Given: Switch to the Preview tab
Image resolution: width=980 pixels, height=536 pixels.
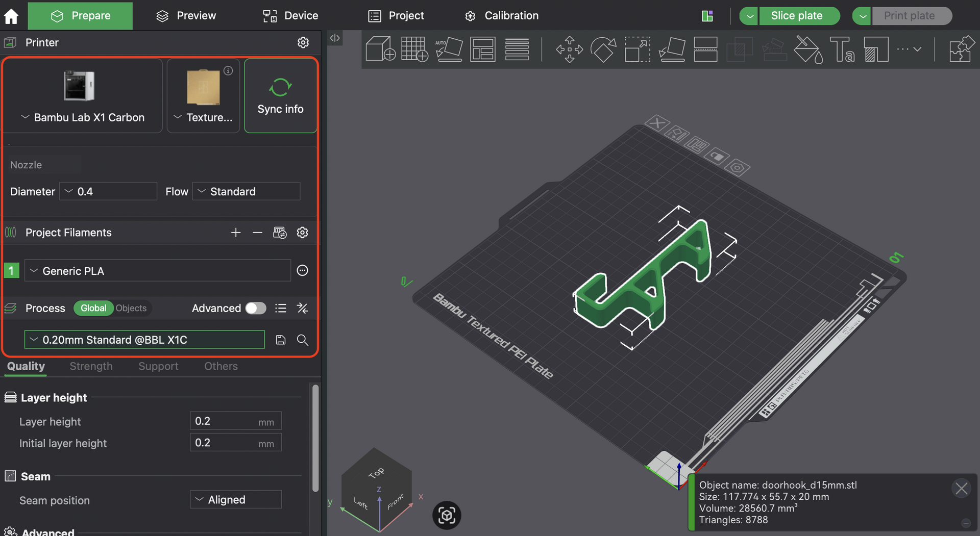Looking at the screenshot, I should pos(186,16).
